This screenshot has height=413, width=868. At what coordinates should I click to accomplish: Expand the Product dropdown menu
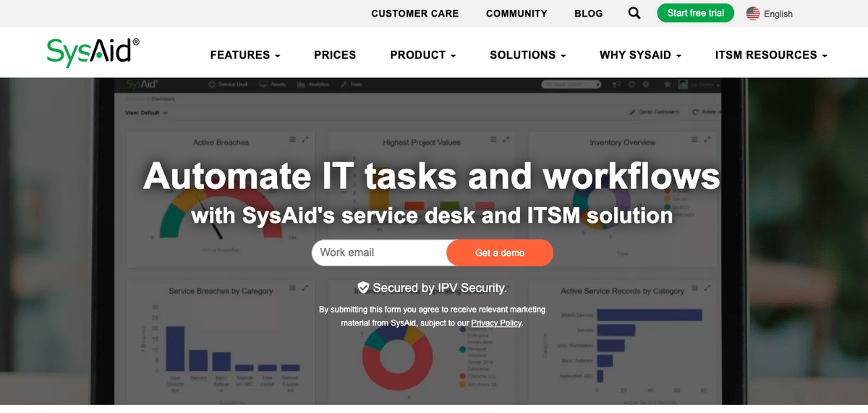(x=423, y=55)
